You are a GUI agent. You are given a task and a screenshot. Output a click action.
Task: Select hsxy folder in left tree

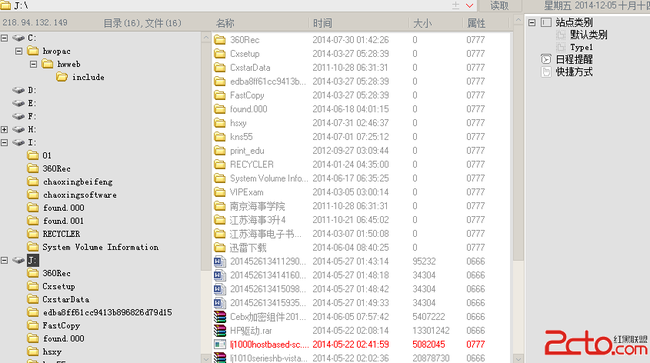(x=52, y=352)
